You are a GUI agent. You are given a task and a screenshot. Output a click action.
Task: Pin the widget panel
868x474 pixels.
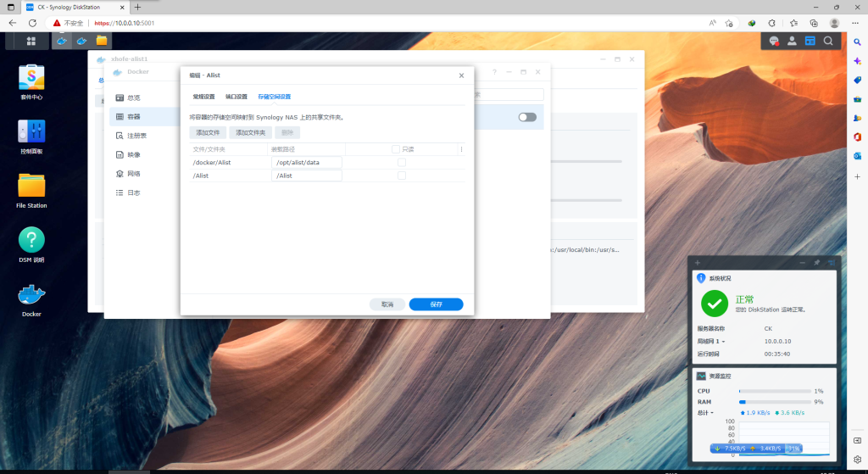[816, 263]
